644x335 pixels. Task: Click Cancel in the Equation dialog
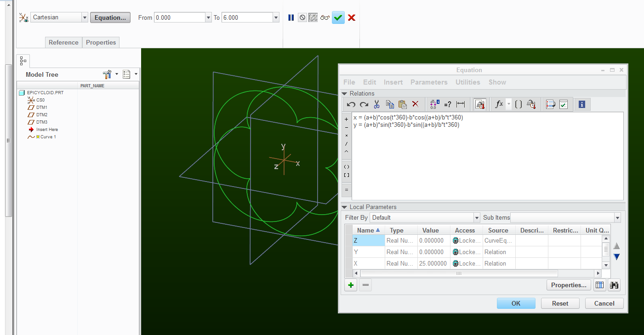pos(604,303)
